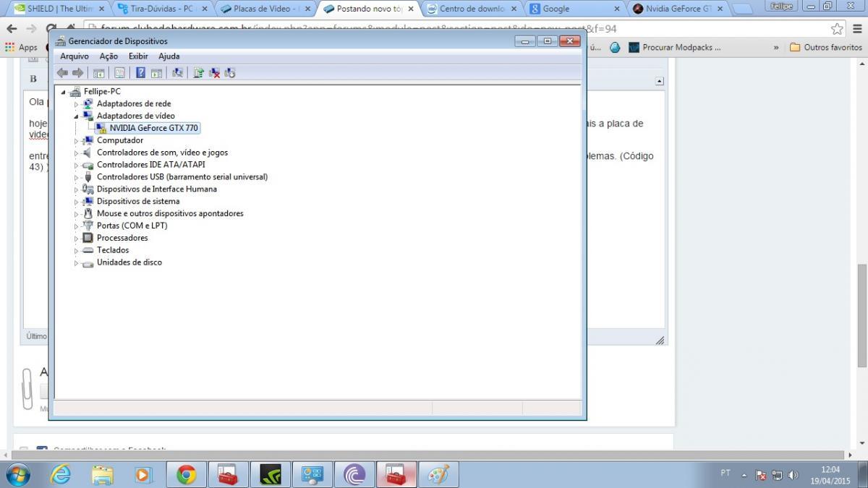
Task: Open Paint from the taskbar
Action: [x=438, y=474]
